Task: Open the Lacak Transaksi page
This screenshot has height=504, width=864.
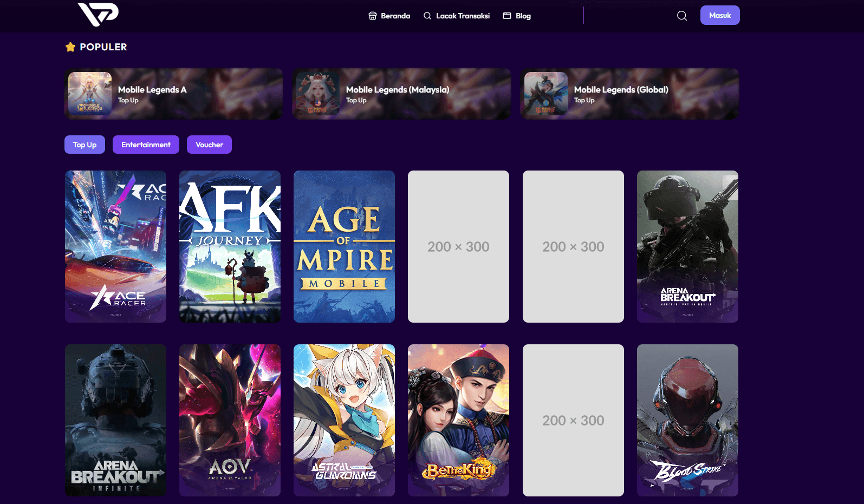Action: [456, 16]
